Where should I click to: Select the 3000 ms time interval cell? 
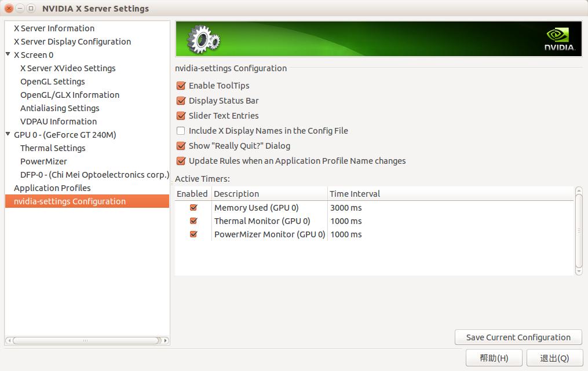pos(346,208)
